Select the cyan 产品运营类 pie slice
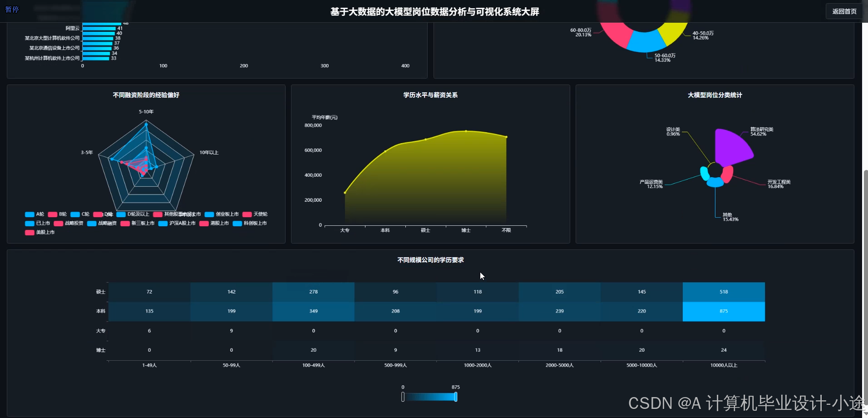 [x=704, y=174]
